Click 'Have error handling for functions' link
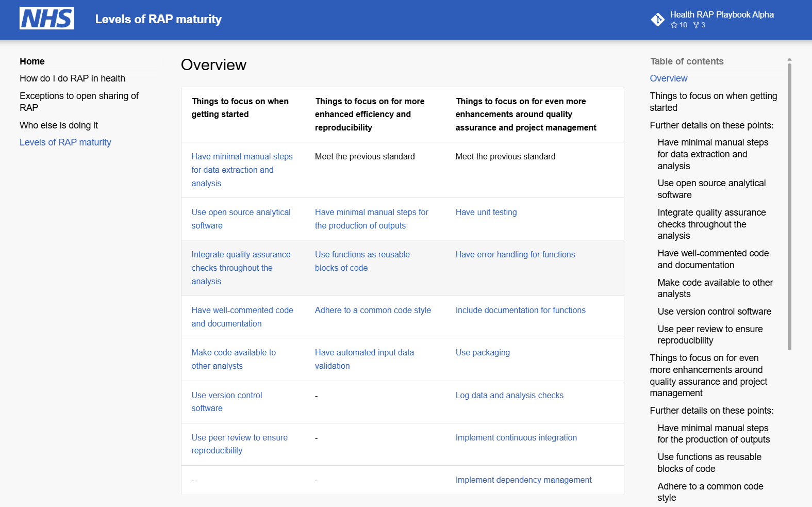The width and height of the screenshot is (812, 507). pos(515,254)
